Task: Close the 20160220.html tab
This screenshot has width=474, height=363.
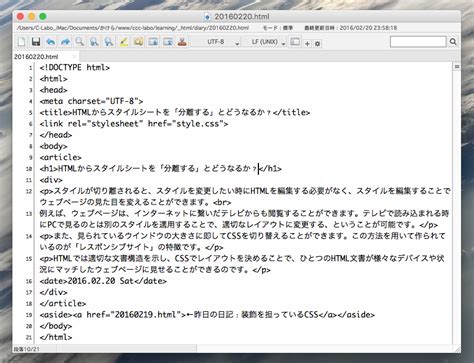Action: (74, 57)
